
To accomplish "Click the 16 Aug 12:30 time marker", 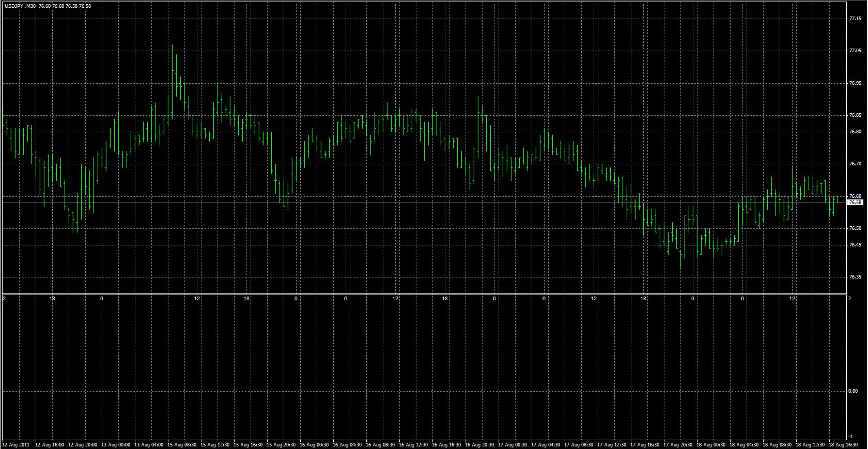I will click(413, 444).
